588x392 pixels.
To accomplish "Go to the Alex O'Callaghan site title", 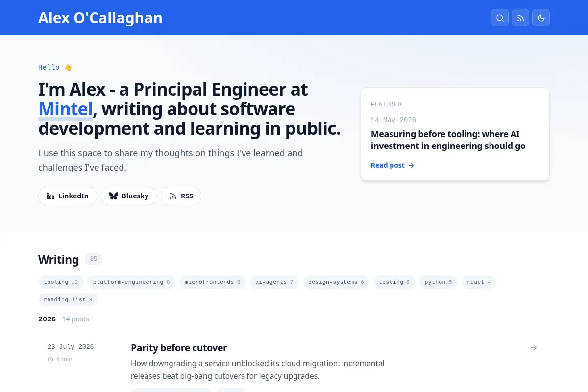I will pyautogui.click(x=100, y=18).
